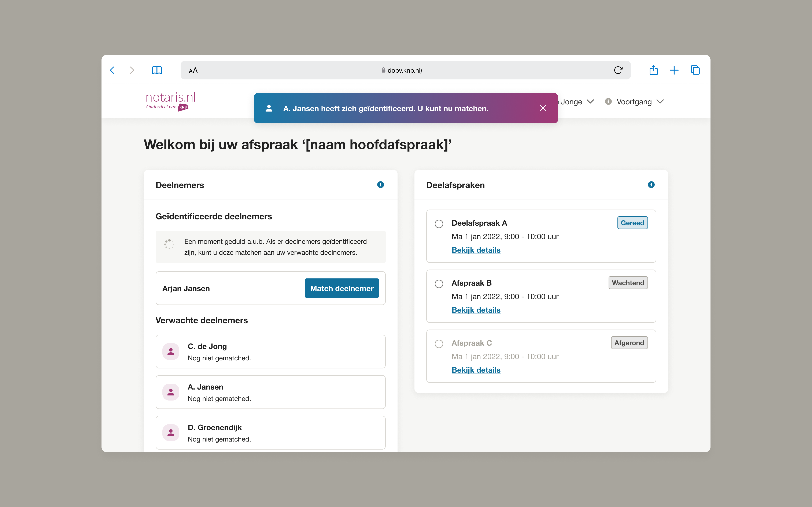Open the Jonge user dropdown chevron
812x507 pixels.
coord(590,102)
